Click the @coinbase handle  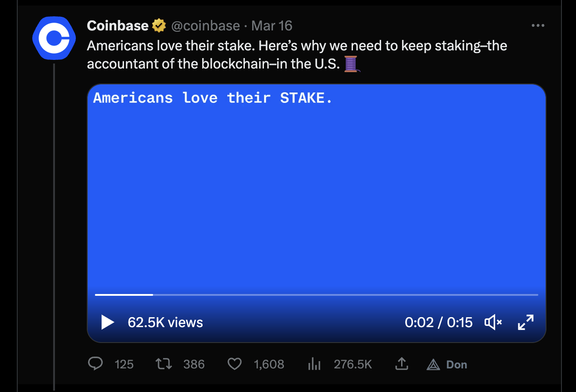click(x=205, y=26)
